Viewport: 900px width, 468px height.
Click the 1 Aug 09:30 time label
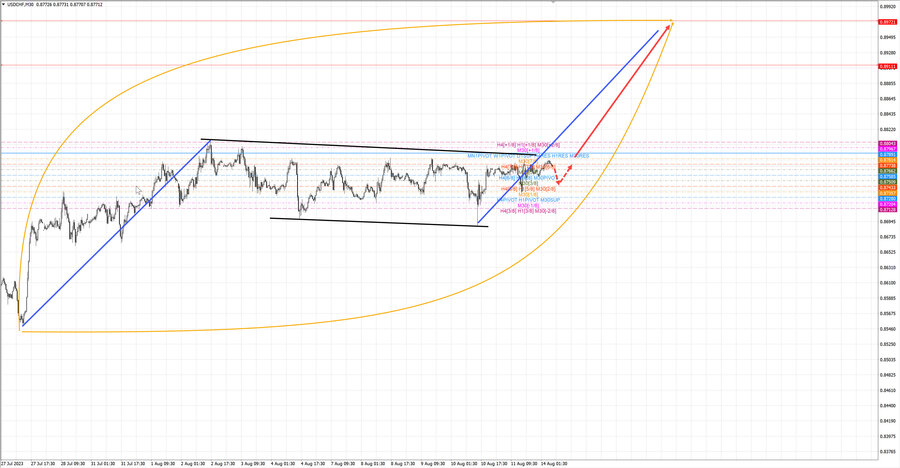[163, 463]
